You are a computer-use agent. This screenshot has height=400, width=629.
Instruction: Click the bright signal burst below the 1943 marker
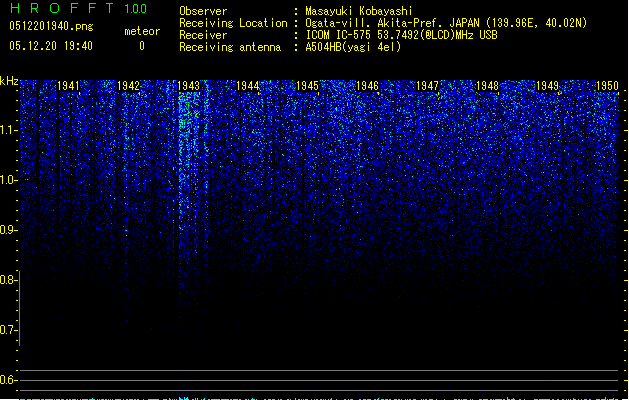coord(189,160)
